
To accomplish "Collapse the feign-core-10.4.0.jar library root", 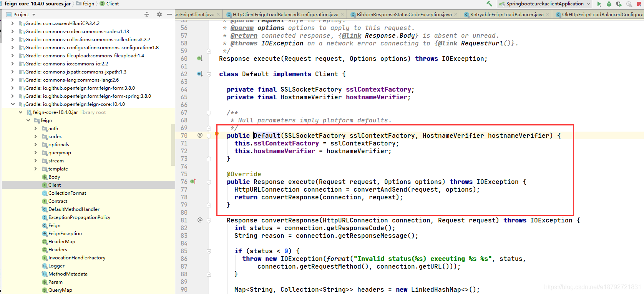I will [x=21, y=112].
